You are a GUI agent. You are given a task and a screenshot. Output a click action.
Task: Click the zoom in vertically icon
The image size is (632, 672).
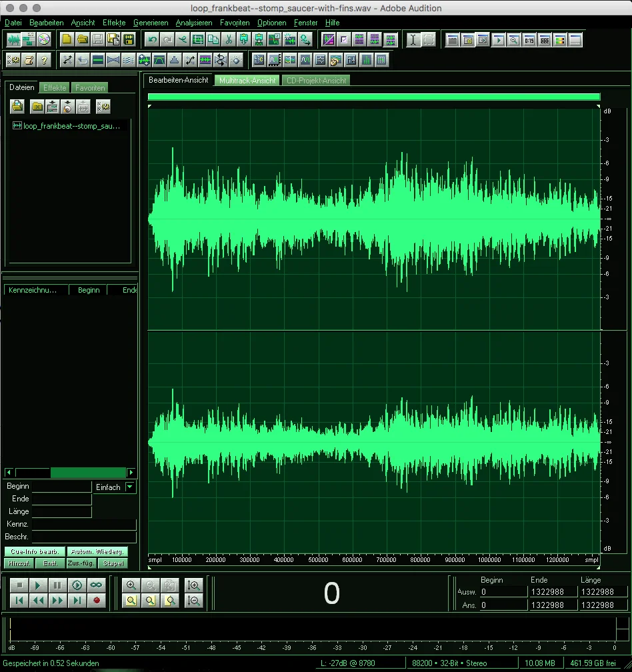point(194,585)
